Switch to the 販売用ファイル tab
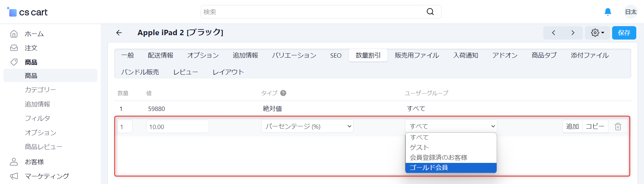 point(417,55)
